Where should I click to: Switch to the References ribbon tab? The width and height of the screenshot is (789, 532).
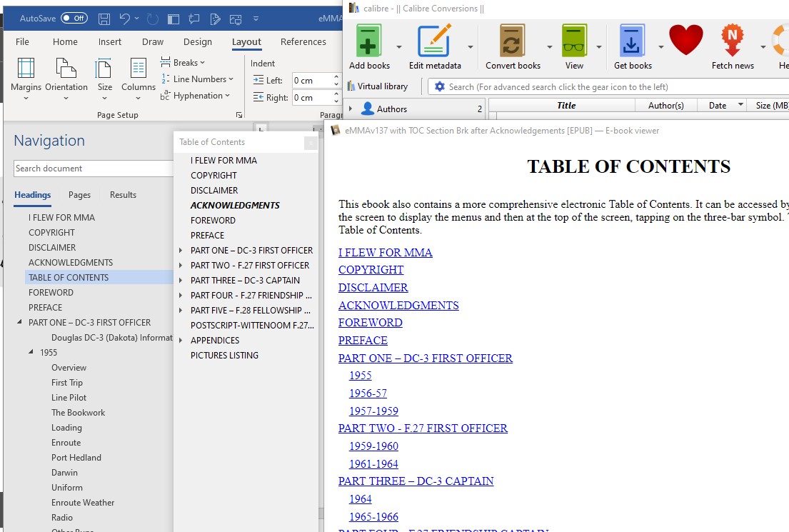coord(303,42)
